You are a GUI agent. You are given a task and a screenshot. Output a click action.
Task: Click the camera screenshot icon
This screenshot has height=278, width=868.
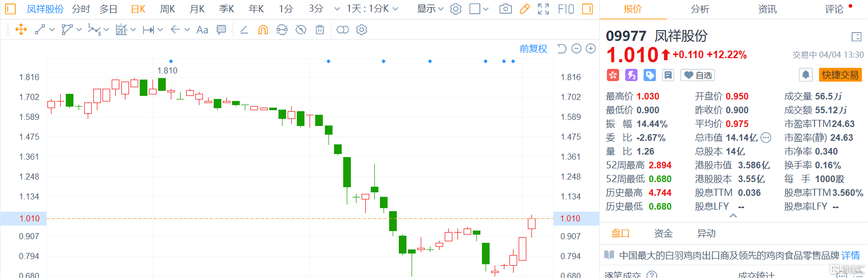[x=505, y=9]
